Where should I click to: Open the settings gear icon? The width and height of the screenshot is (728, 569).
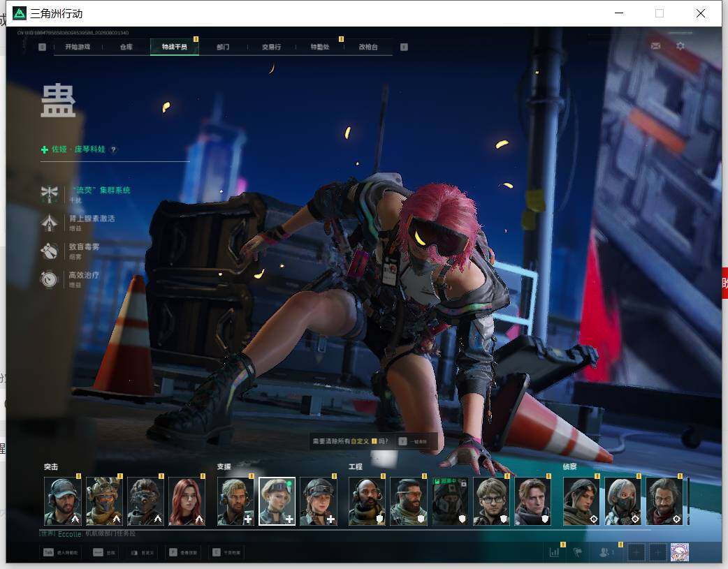coord(680,46)
